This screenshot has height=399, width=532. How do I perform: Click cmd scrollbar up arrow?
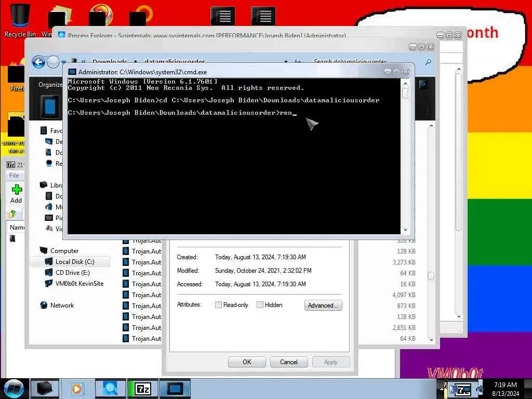click(405, 83)
